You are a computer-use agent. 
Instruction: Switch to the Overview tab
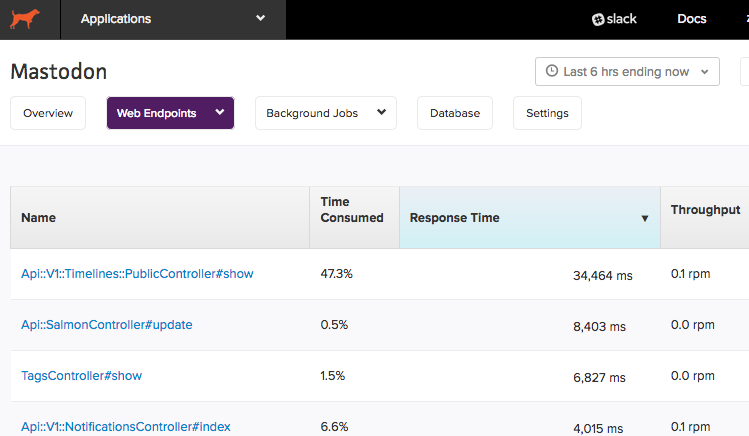48,113
